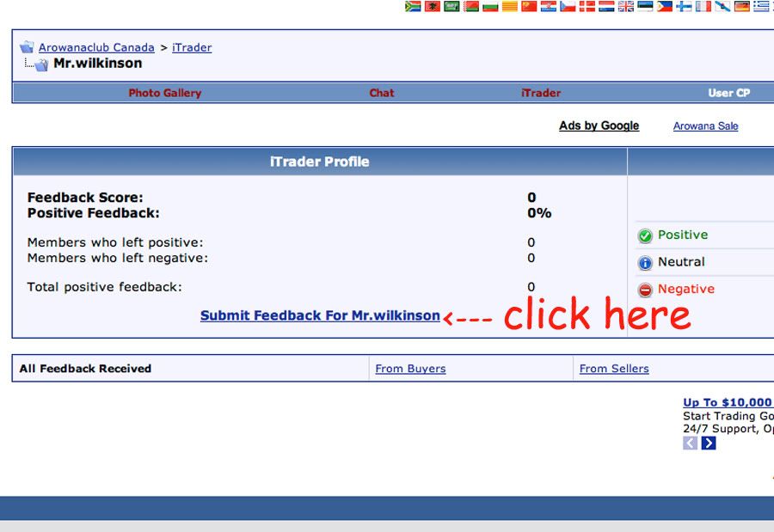
Task: Open the Chat menu item
Action: 382,93
